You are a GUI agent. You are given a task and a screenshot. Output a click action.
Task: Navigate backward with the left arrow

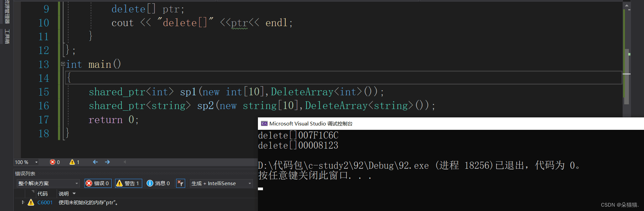[95, 162]
